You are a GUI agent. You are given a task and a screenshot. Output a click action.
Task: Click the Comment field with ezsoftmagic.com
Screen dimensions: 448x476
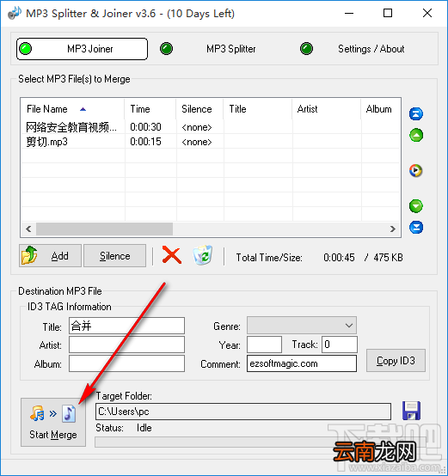click(x=302, y=363)
